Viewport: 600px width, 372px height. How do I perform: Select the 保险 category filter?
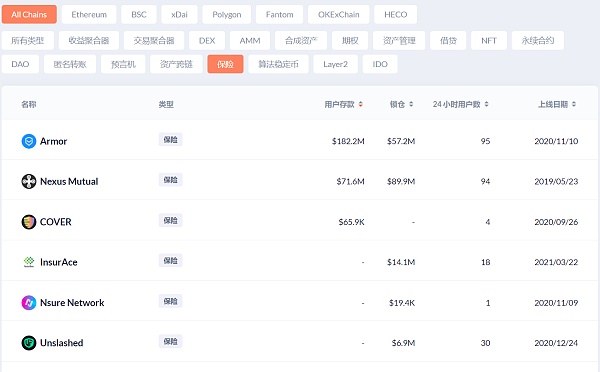pos(225,64)
